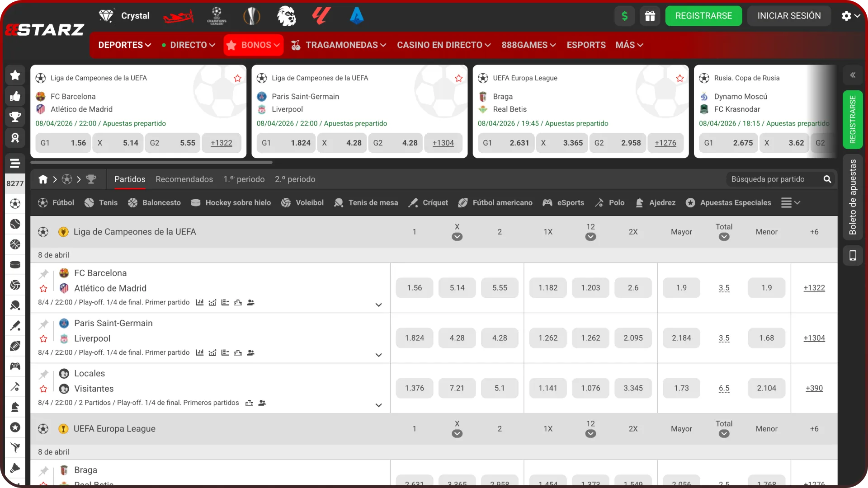Open the DEPORTES dropdown menu
The width and height of the screenshot is (868, 488).
[x=124, y=45]
